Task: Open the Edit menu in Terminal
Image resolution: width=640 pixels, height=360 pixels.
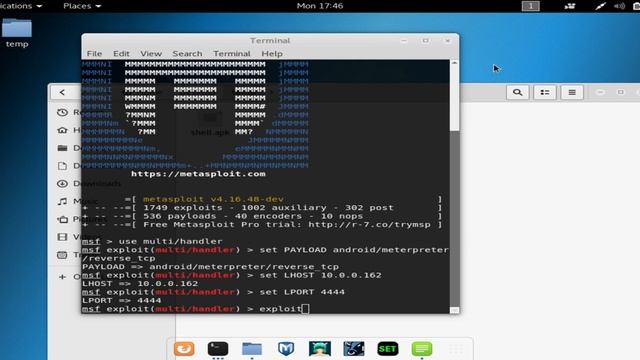Action: point(121,53)
